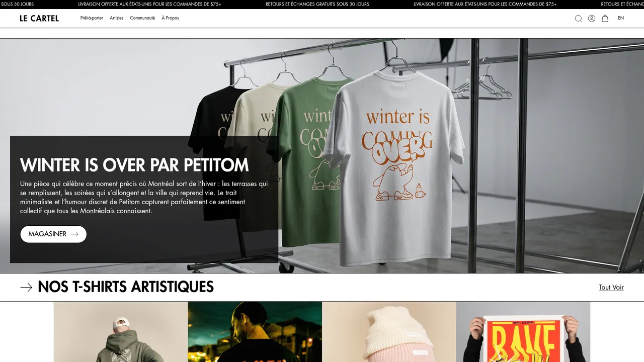Open the À Propos menu
Image resolution: width=644 pixels, height=362 pixels.
coord(170,18)
